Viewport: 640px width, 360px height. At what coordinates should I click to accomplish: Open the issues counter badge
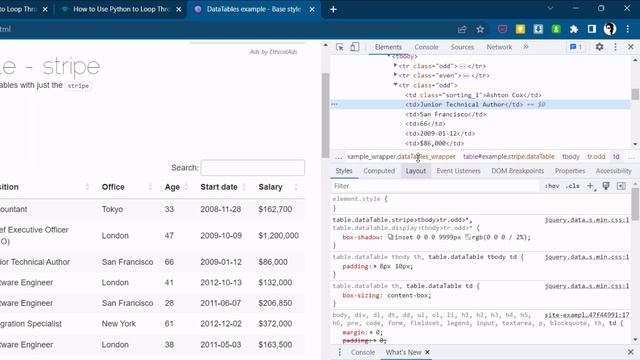pyautogui.click(x=576, y=47)
